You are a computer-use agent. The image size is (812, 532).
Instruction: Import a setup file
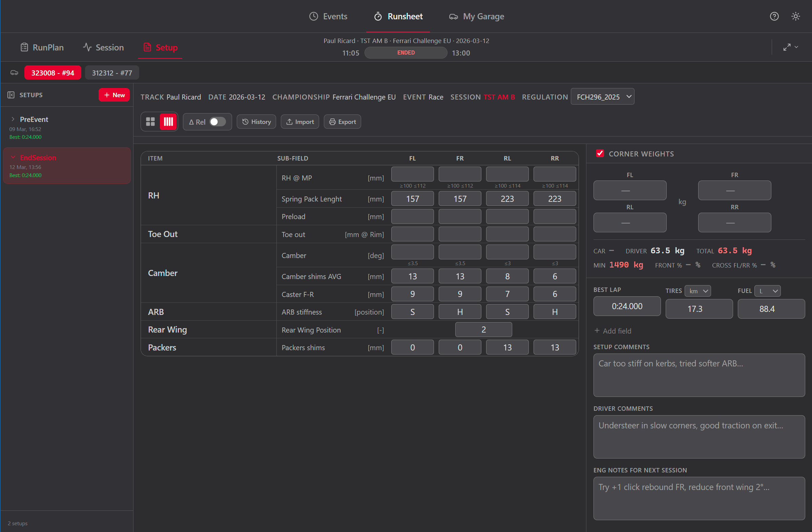pos(299,122)
